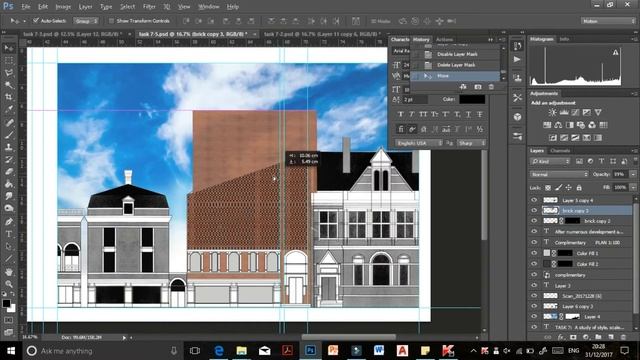Select the Crop tool

coord(9,97)
